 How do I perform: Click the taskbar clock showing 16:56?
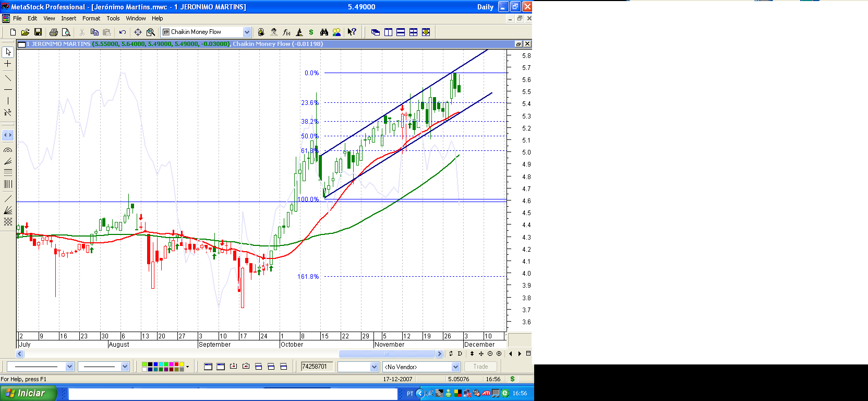520,394
